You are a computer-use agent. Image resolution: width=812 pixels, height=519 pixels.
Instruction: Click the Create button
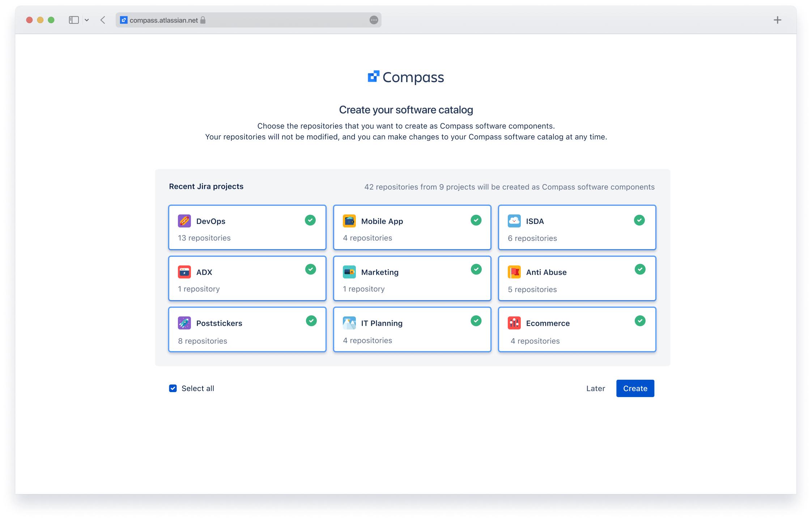coord(635,388)
